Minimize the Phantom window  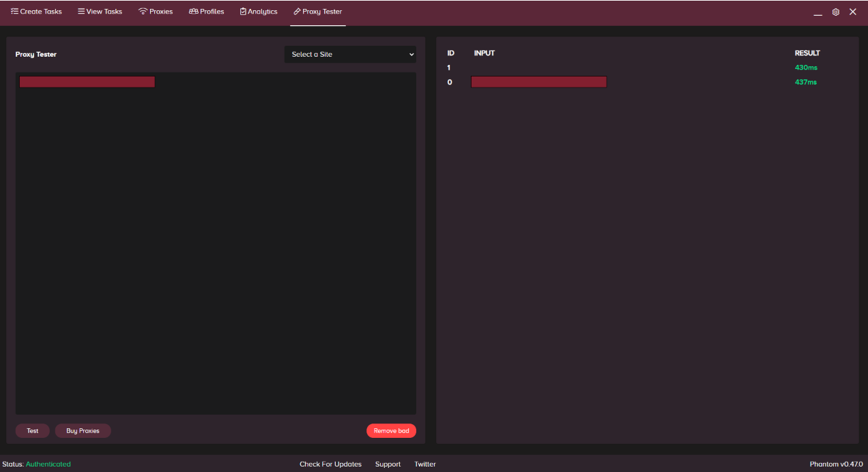point(818,13)
